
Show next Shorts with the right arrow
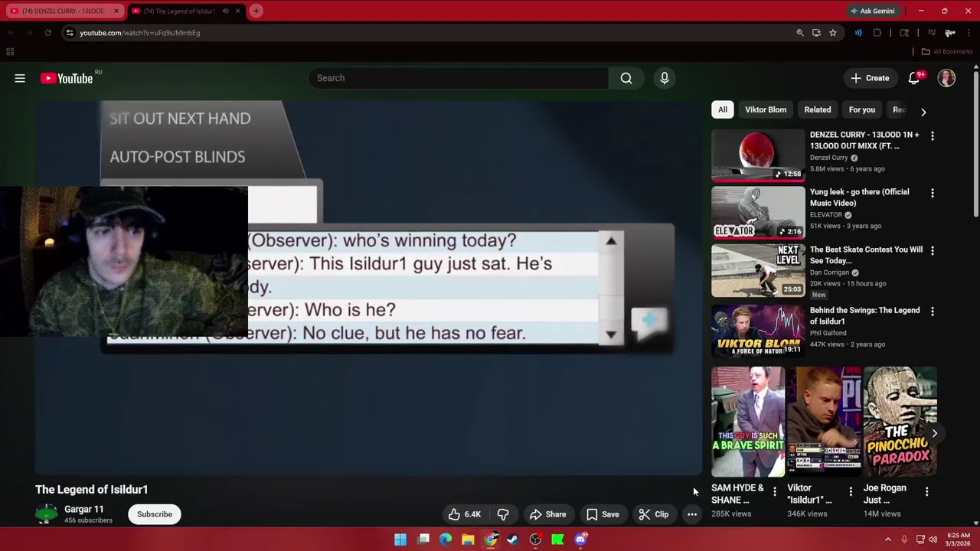point(934,433)
